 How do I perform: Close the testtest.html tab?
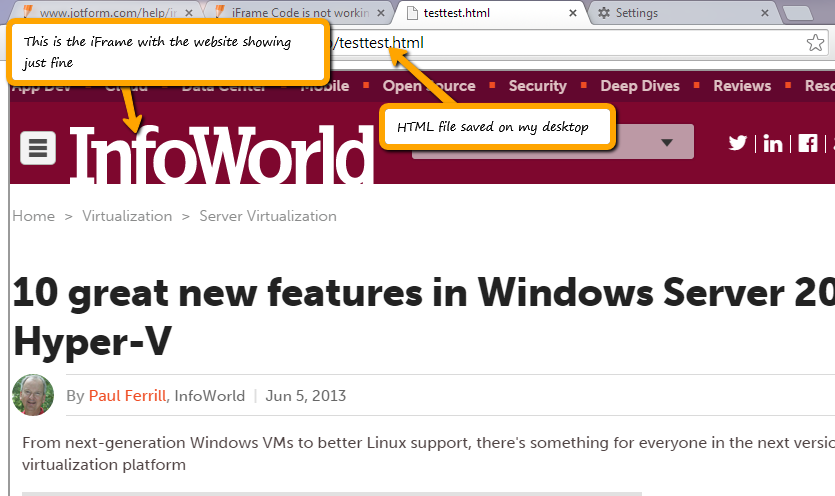point(572,13)
